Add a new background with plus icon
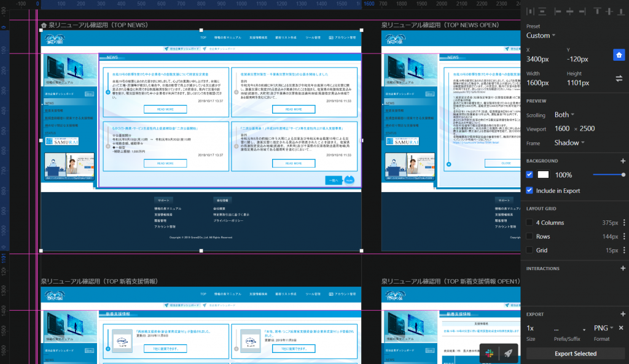629x364 pixels. point(623,161)
